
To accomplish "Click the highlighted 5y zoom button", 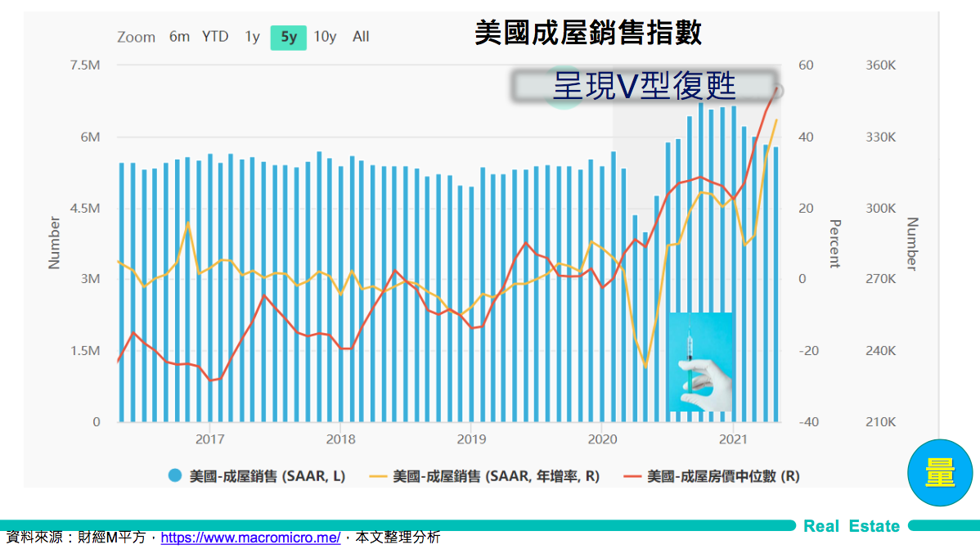I will tap(288, 37).
